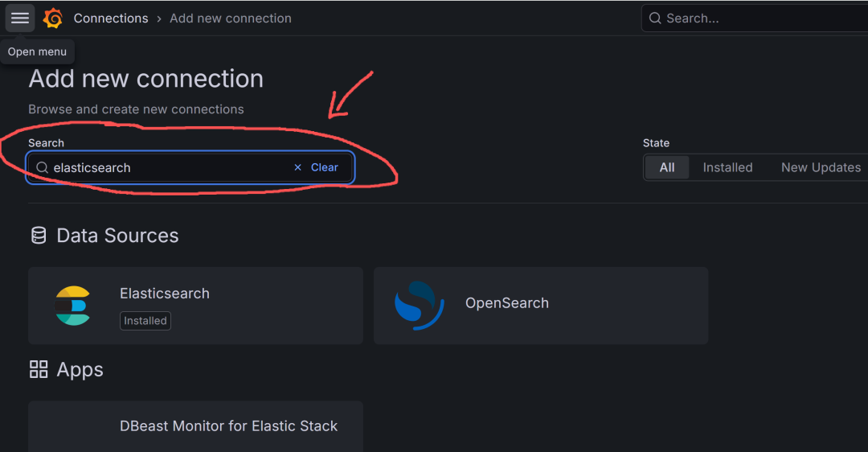Screen dimensions: 868x452
Task: Open the Elasticsearch data source card
Action: 195,306
